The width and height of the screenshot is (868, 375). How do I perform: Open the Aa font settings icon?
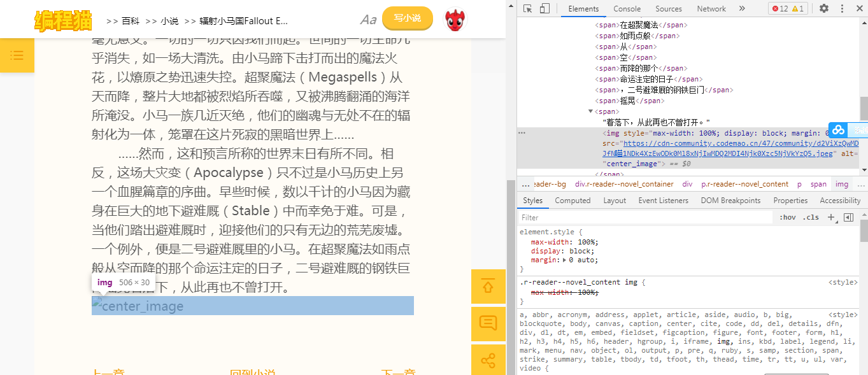pyautogui.click(x=368, y=20)
